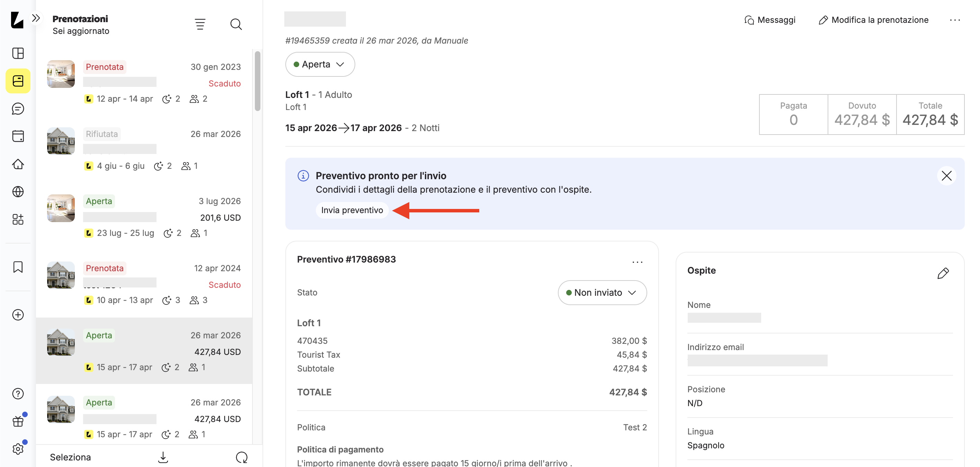The width and height of the screenshot is (980, 467).
Task: Open the website globe icon
Action: click(x=18, y=192)
